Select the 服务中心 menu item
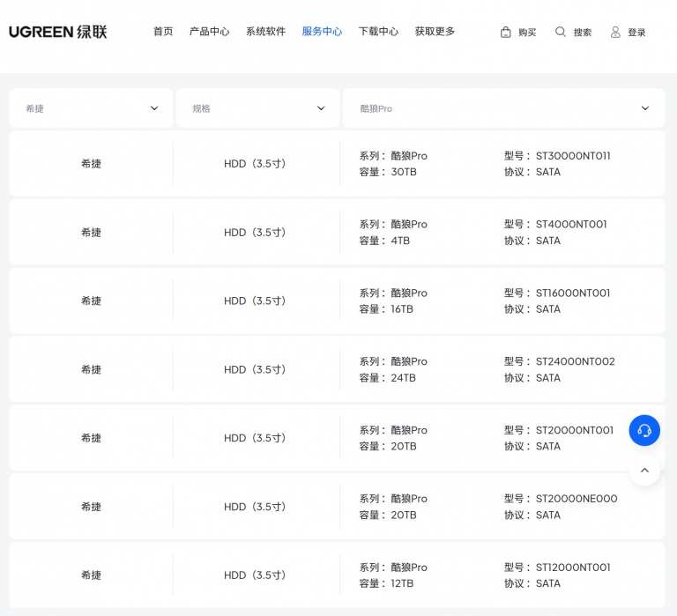This screenshot has height=616, width=677. tap(322, 32)
